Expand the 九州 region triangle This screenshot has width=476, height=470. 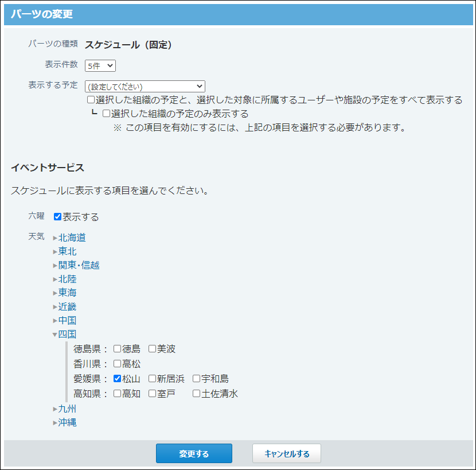55,409
